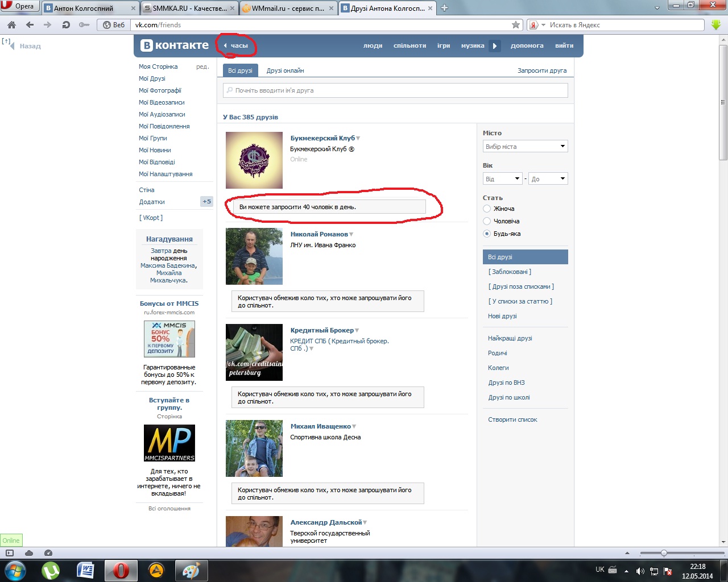
Task: Open the Opera panels icon in status bar
Action: coord(10,553)
